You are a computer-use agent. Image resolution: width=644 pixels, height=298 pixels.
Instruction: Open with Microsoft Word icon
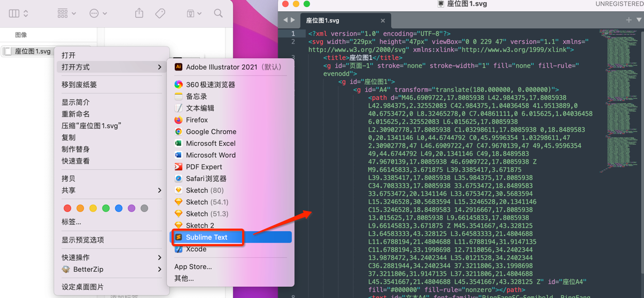(x=179, y=155)
